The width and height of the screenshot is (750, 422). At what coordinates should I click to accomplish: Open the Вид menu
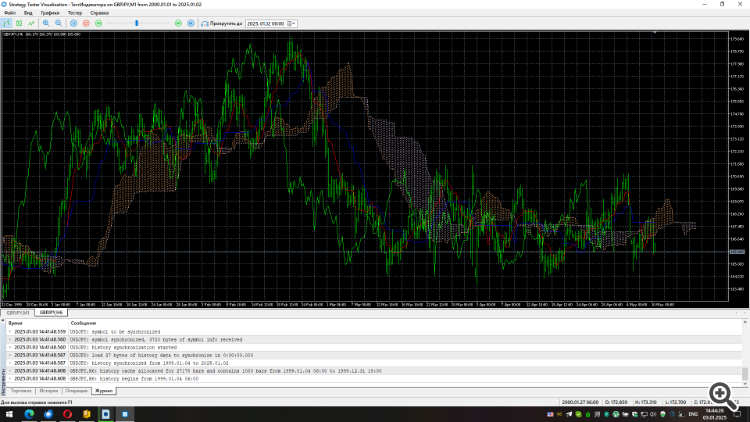(x=28, y=13)
